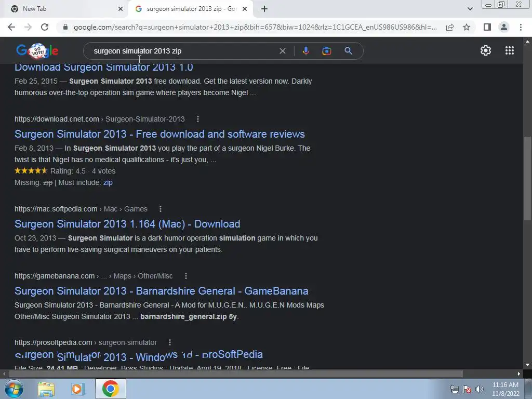This screenshot has height=399, width=532.
Task: Open the Chrome side panel
Action: point(487,27)
